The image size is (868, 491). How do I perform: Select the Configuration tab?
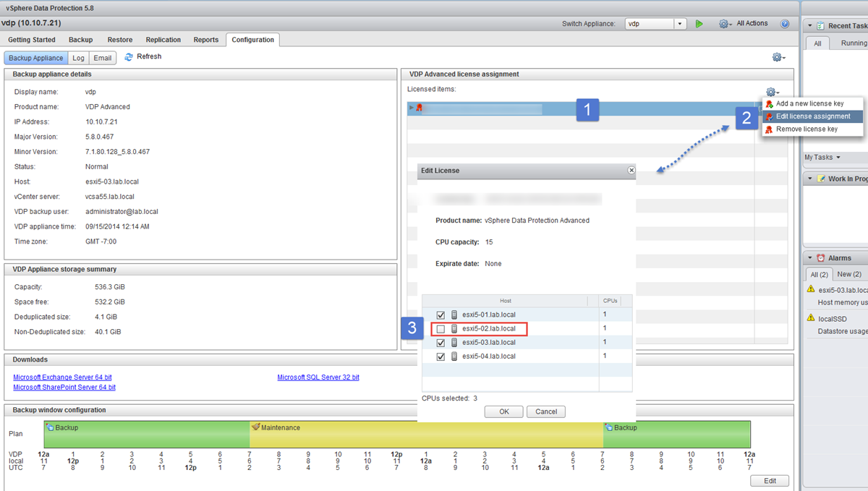coord(253,40)
